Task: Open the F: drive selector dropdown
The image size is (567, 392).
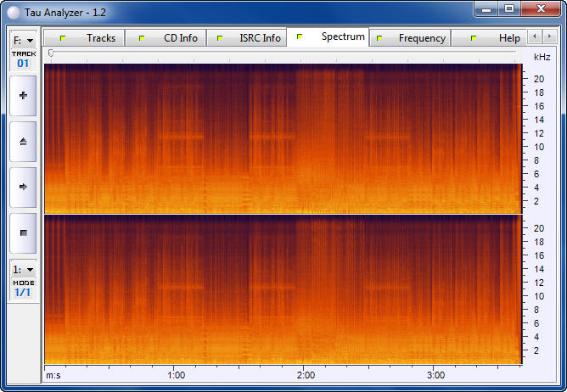Action: click(23, 40)
